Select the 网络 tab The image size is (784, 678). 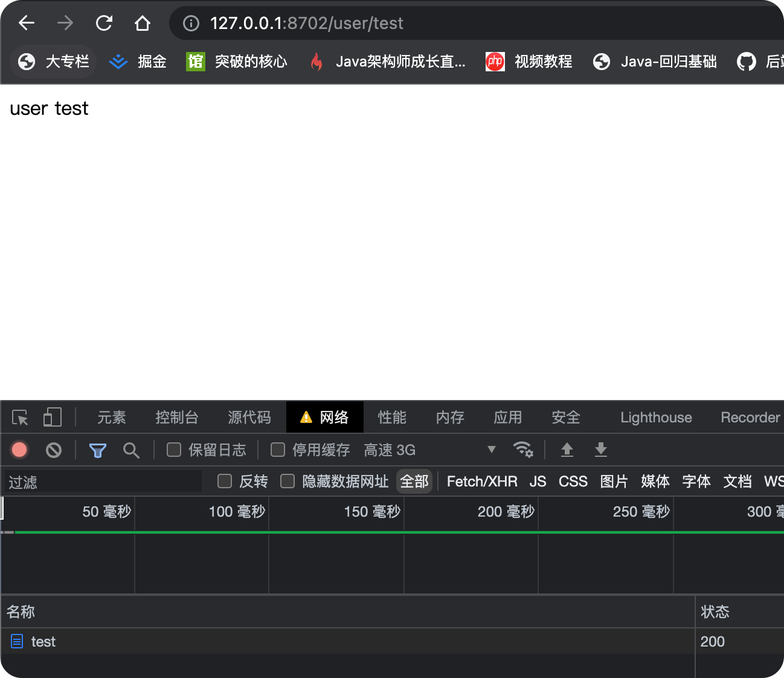pos(325,418)
